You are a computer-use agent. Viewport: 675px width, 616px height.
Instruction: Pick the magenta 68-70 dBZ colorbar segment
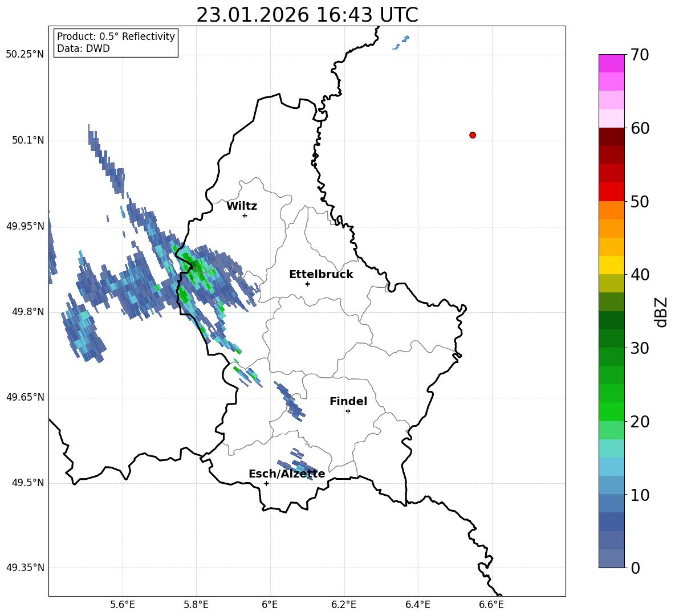[x=611, y=64]
